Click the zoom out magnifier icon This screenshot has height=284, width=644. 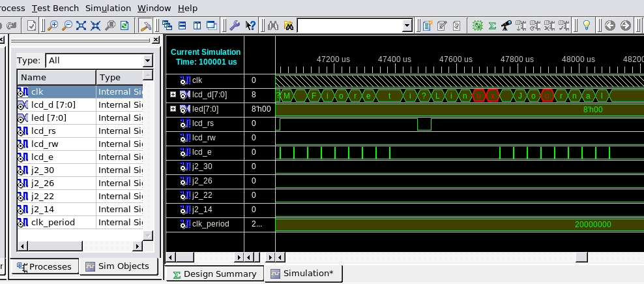(x=66, y=26)
